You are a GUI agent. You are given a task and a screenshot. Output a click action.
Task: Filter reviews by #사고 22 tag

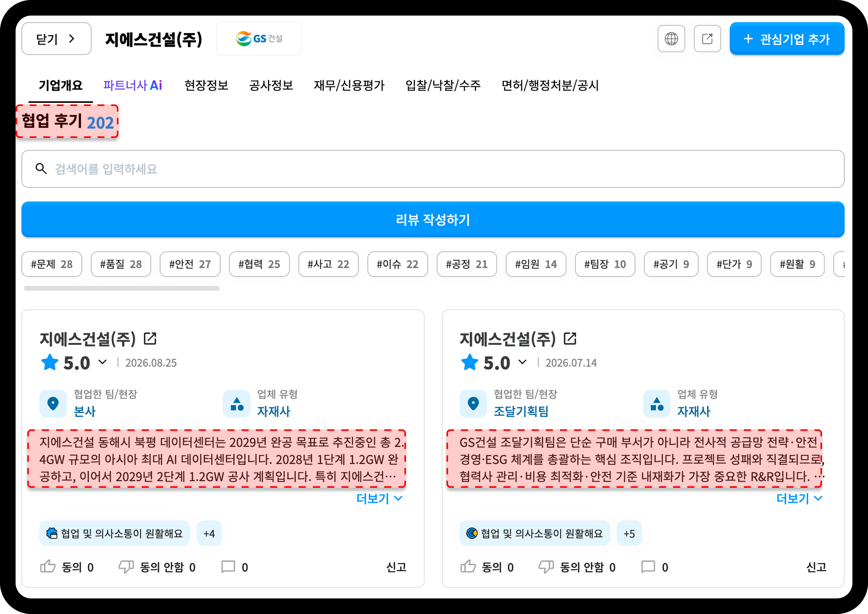tap(329, 264)
